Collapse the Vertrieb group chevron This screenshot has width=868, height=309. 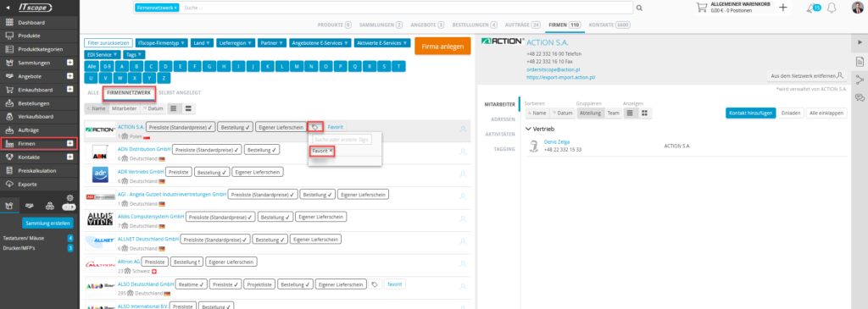(527, 129)
